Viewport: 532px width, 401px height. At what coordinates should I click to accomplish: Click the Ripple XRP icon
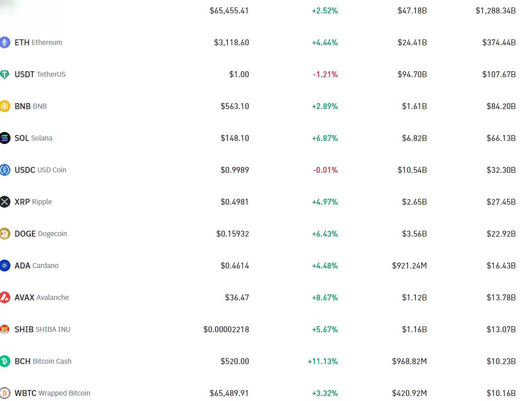5,202
